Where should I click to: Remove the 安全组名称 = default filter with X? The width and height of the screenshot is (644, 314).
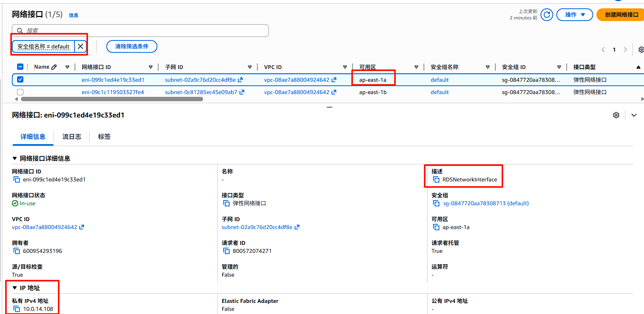[x=80, y=46]
